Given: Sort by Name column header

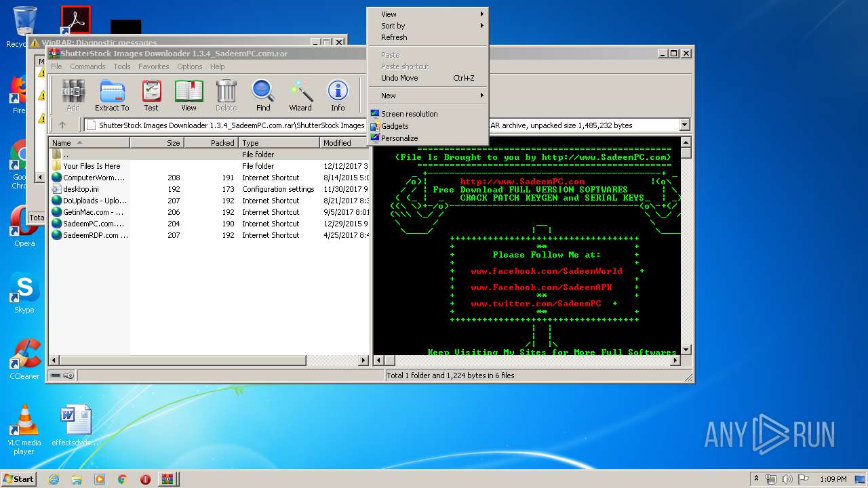Looking at the screenshot, I should point(89,143).
